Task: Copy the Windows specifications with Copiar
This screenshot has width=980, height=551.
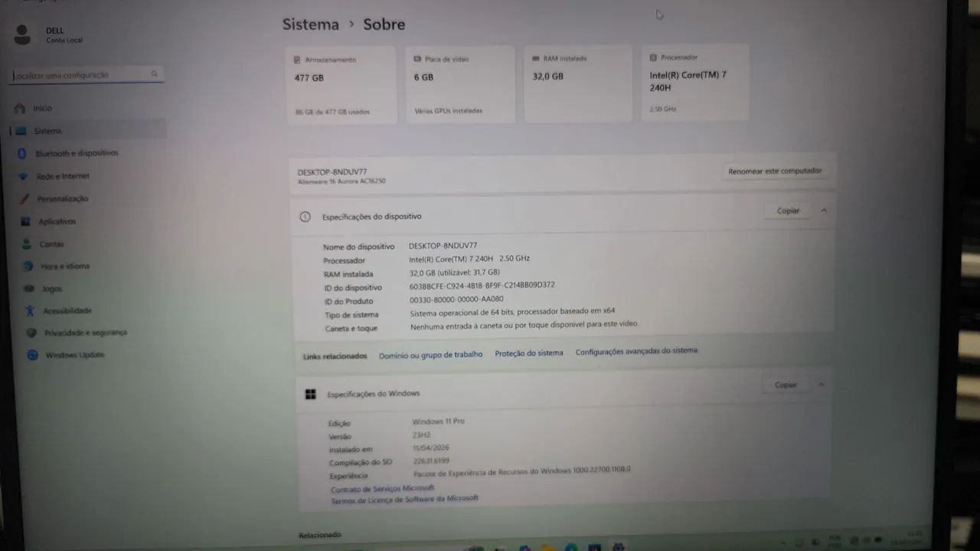Action: [x=786, y=385]
